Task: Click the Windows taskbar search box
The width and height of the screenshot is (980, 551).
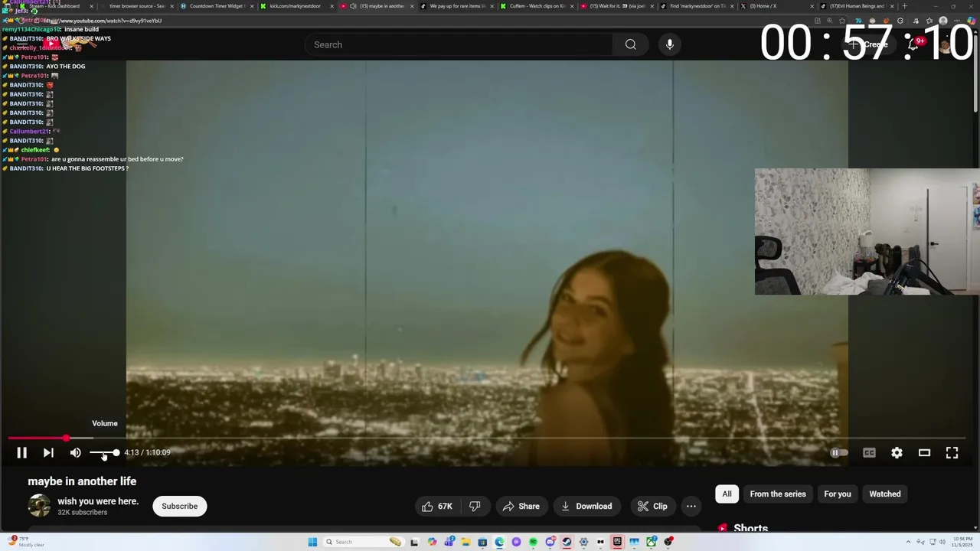Action: 364,542
